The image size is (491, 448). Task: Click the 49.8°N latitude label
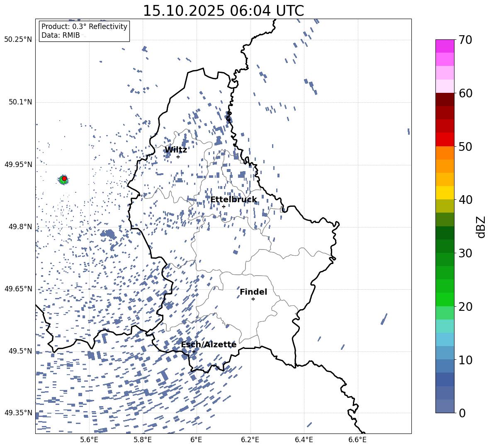coord(20,227)
